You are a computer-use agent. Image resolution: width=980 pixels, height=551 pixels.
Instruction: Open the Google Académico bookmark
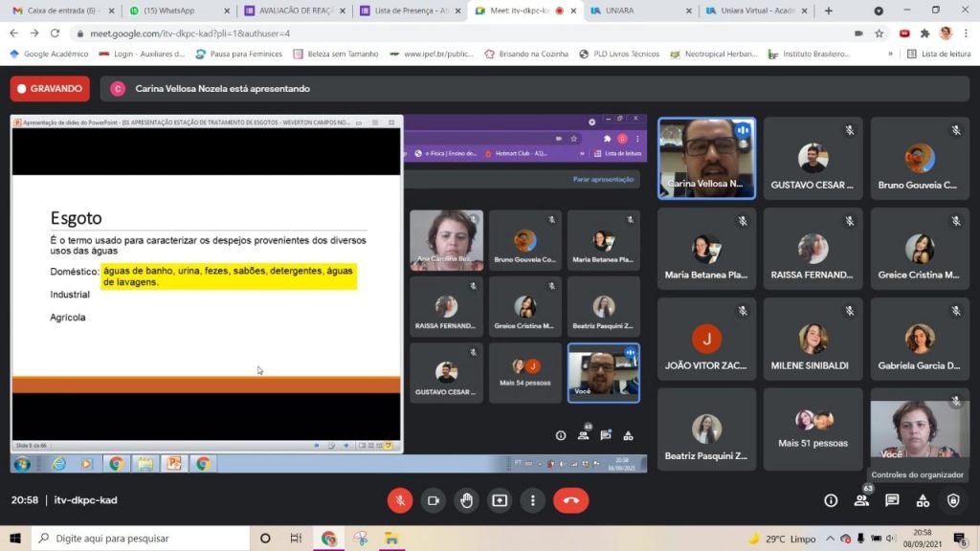click(x=48, y=55)
